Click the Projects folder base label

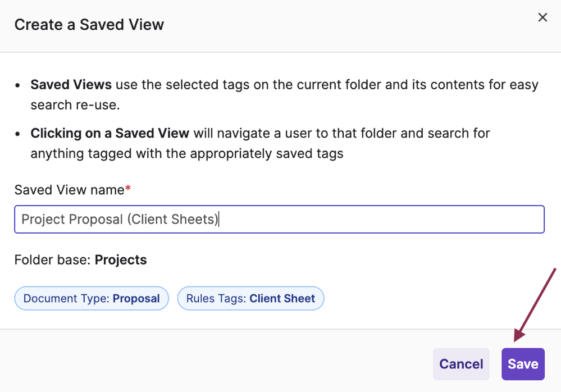(121, 259)
